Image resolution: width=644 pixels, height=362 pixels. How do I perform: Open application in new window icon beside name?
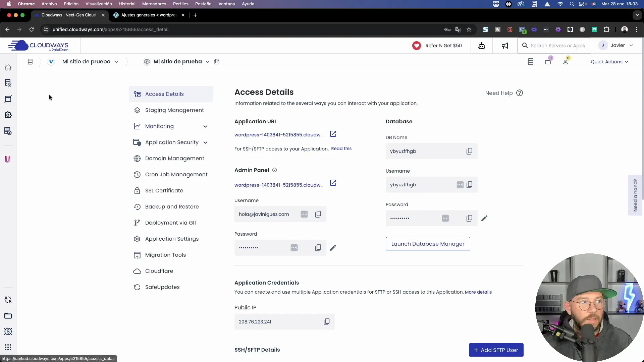pos(217,62)
